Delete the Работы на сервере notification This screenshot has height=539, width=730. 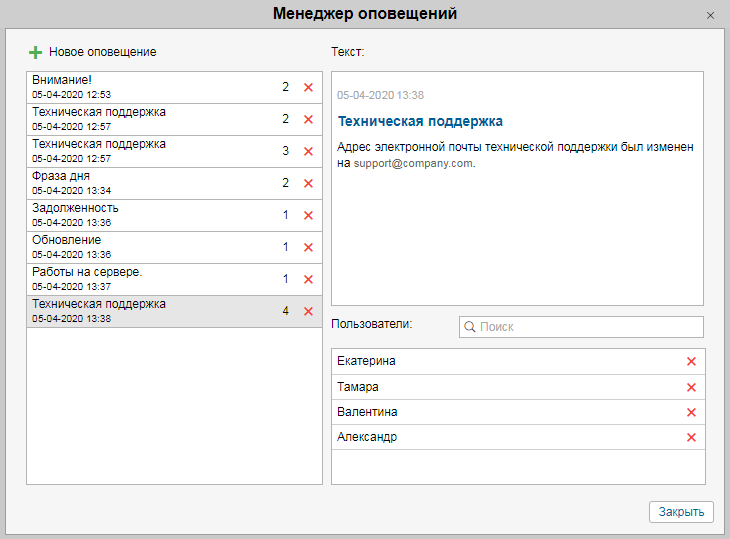coord(308,279)
